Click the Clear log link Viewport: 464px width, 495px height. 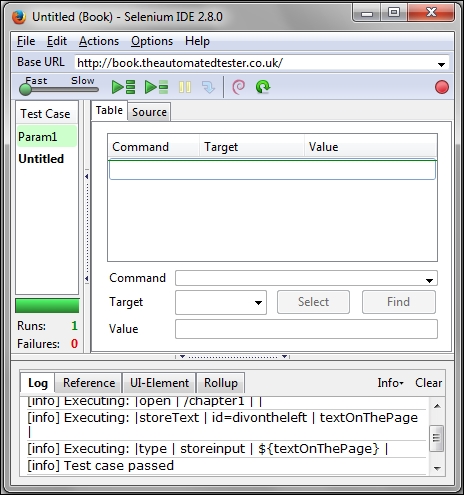pos(428,383)
